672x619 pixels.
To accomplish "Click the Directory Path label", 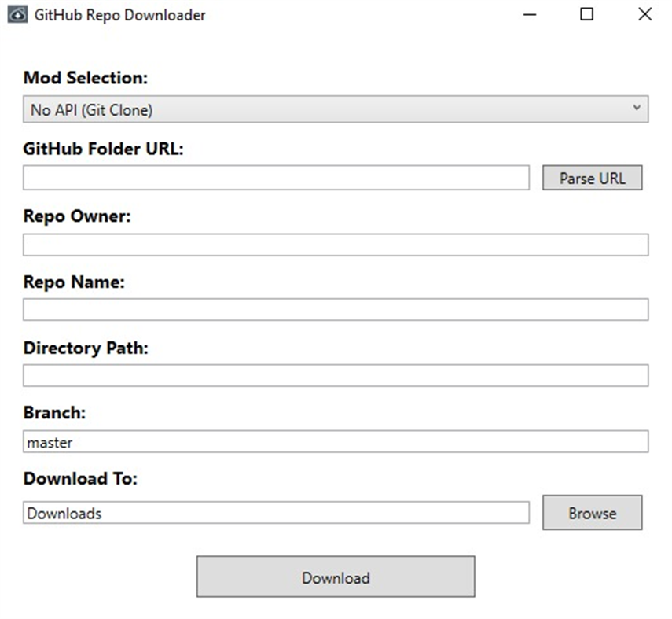I will pyautogui.click(x=86, y=348).
